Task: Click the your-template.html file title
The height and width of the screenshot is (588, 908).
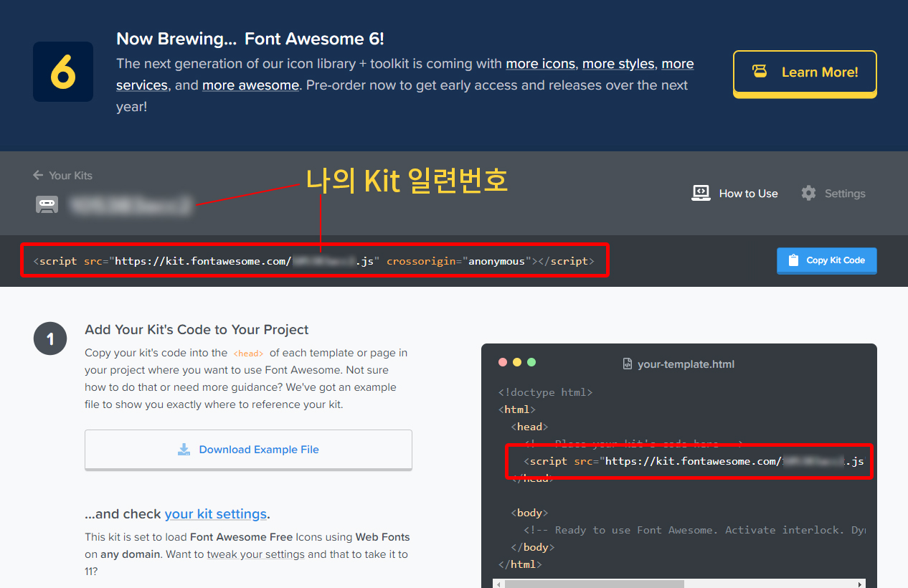Action: (686, 364)
